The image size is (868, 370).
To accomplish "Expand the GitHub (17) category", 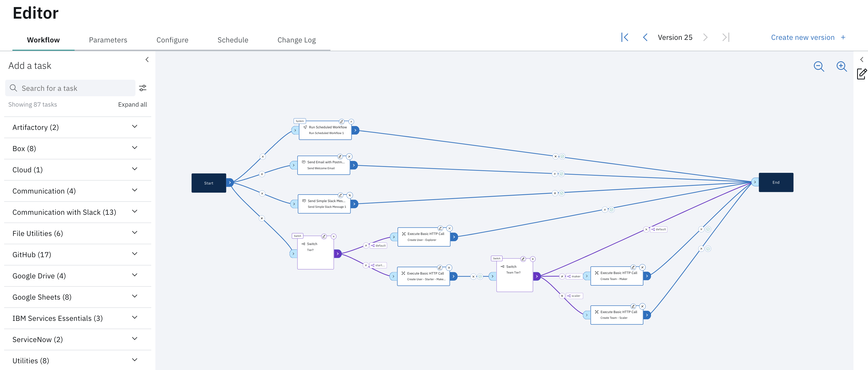I will click(77, 255).
